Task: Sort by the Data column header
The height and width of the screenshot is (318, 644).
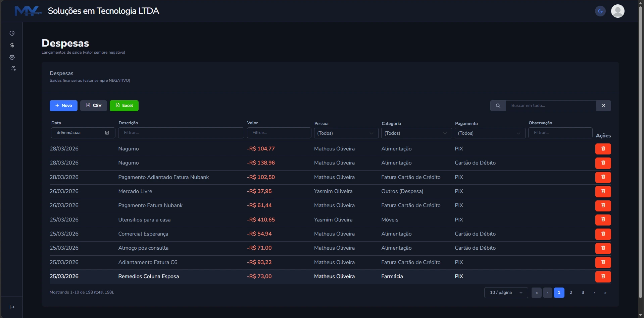Action: 56,123
